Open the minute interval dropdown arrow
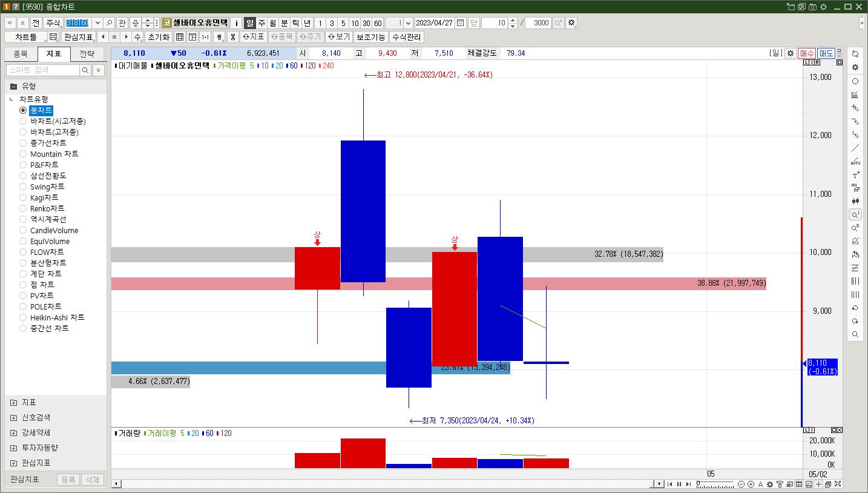 pyautogui.click(x=408, y=23)
